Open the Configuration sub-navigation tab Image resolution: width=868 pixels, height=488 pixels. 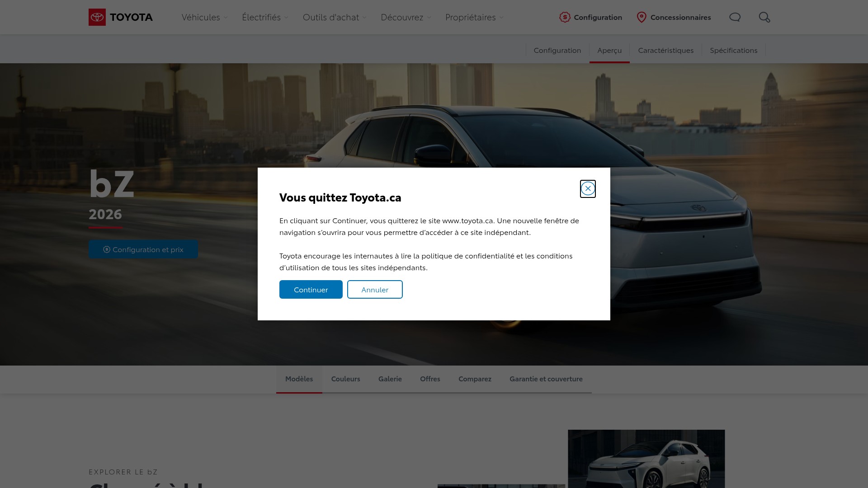[557, 50]
